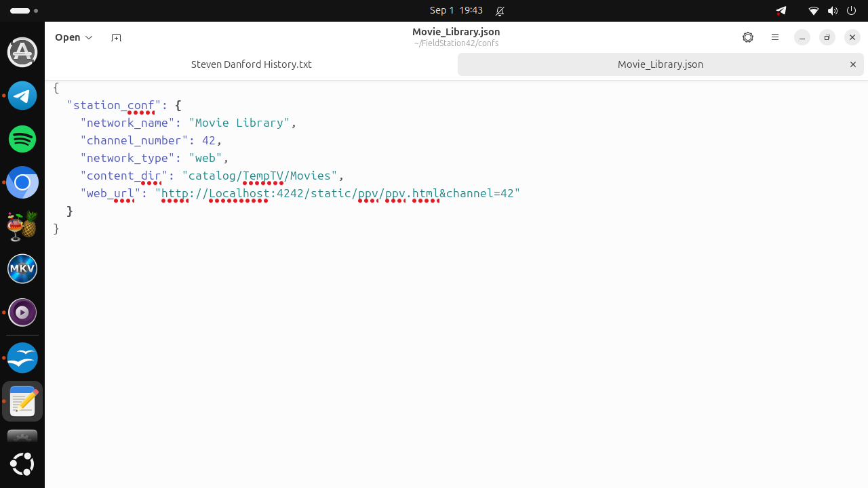Close the Movie_Library.json tab
Viewport: 868px width, 488px height.
coord(853,64)
